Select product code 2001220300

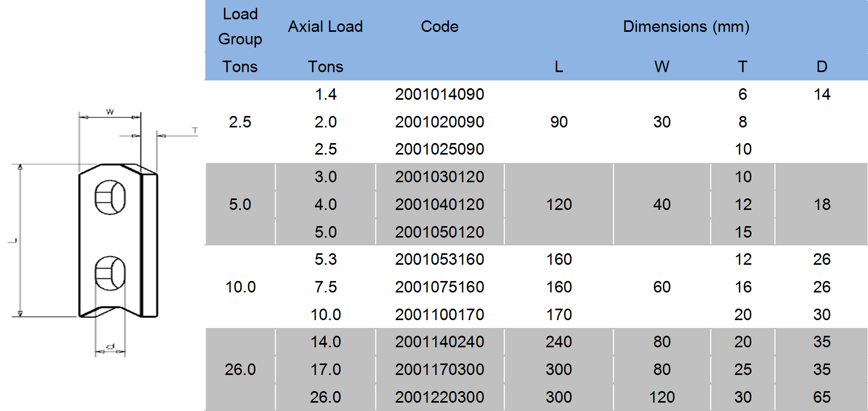439,397
